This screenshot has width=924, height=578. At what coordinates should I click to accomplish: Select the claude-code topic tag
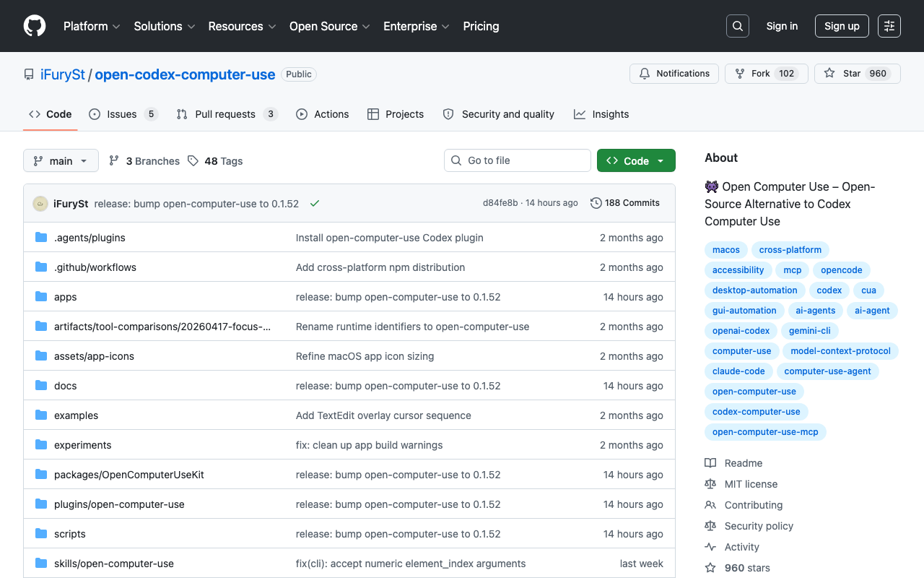[x=738, y=371]
